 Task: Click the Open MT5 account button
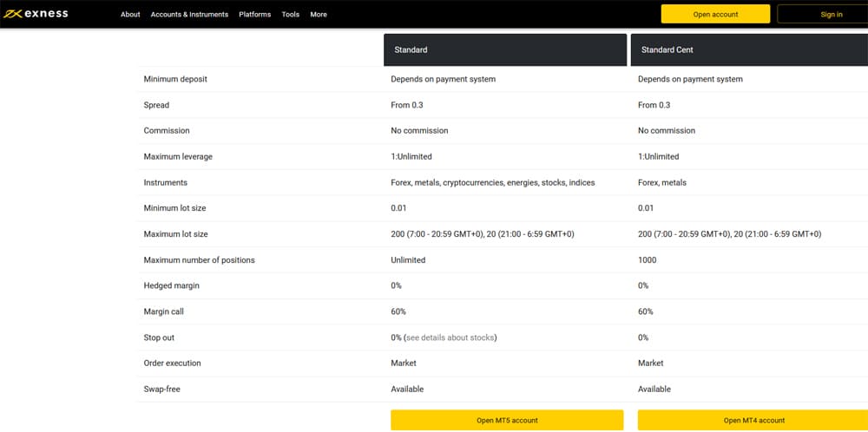507,420
